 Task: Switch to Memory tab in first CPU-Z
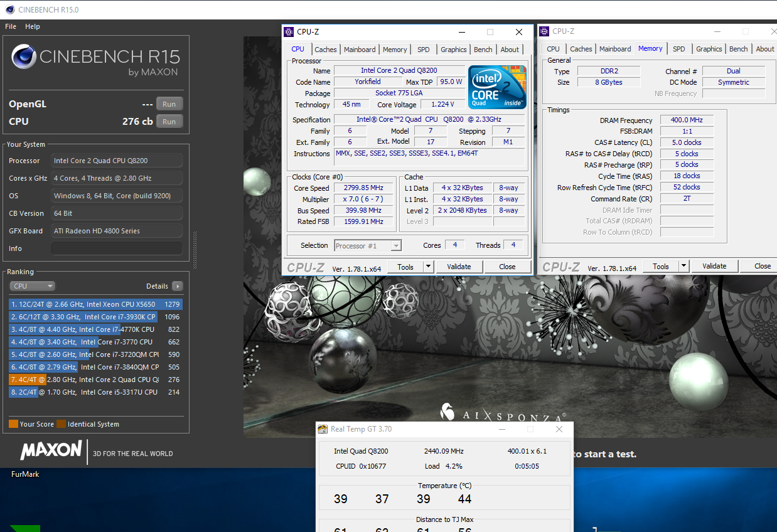coord(395,50)
